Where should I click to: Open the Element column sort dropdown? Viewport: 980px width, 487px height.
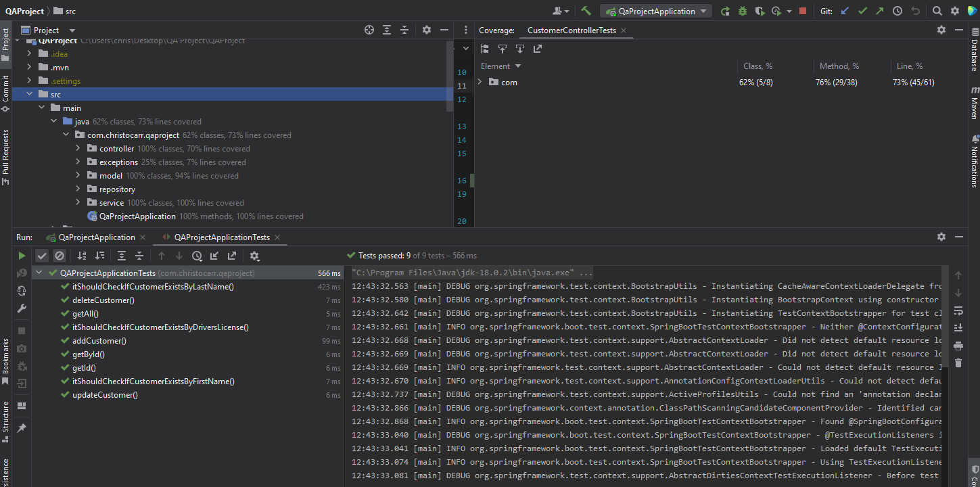click(x=518, y=66)
